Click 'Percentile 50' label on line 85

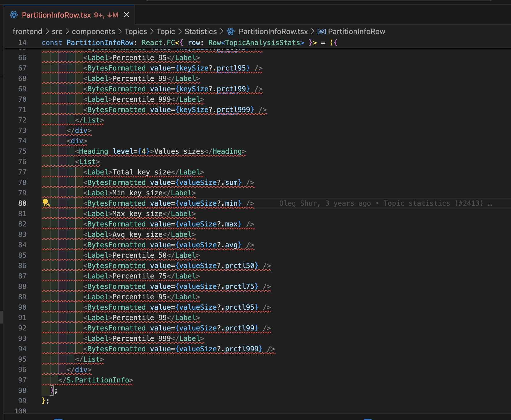pyautogui.click(x=139, y=255)
